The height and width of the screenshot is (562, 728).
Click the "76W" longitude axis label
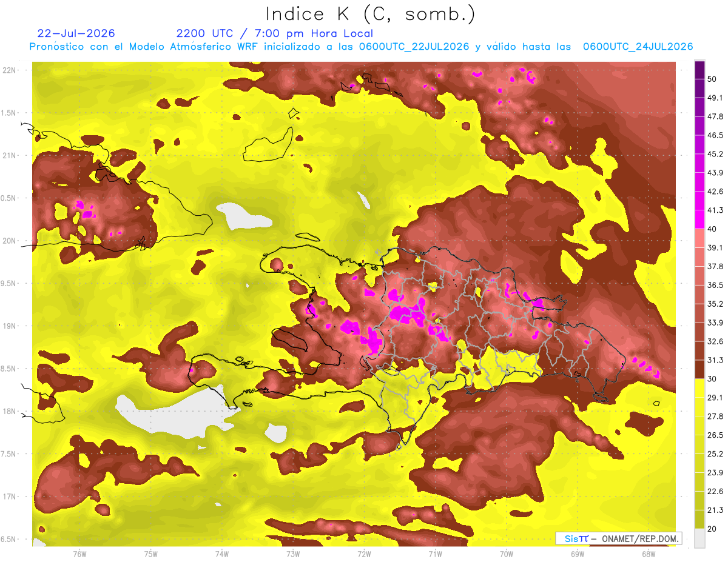coord(79,554)
